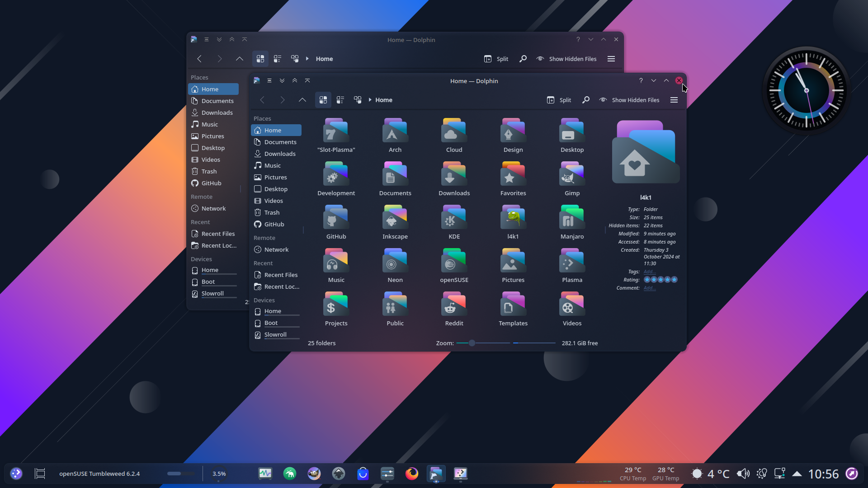
Task: Open the Cloud folder
Action: point(454,136)
